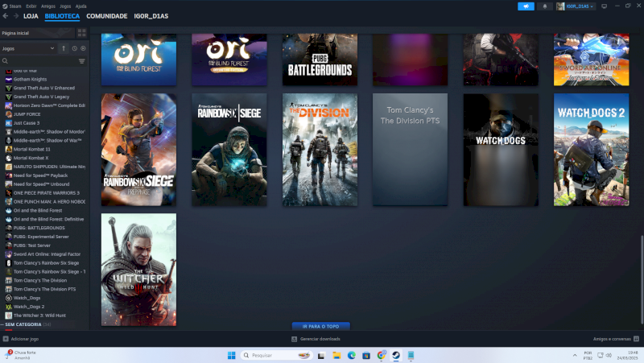Select Mortal Kombat X entry

(x=45, y=158)
